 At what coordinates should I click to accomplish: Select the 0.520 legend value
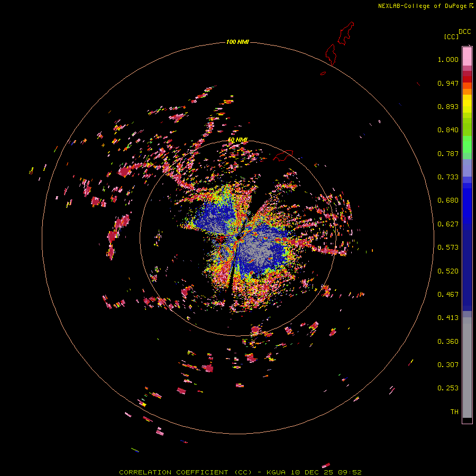tap(448, 271)
